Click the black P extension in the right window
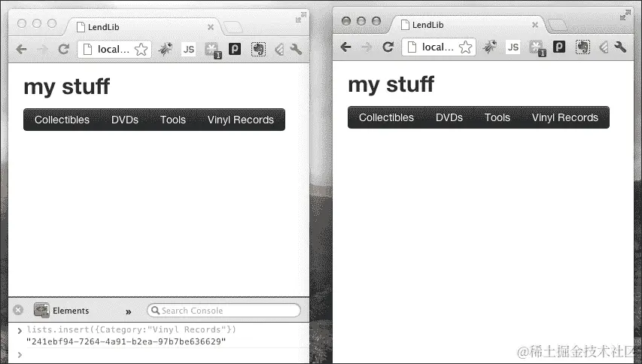Screen dimensions: 642x364 point(559,47)
